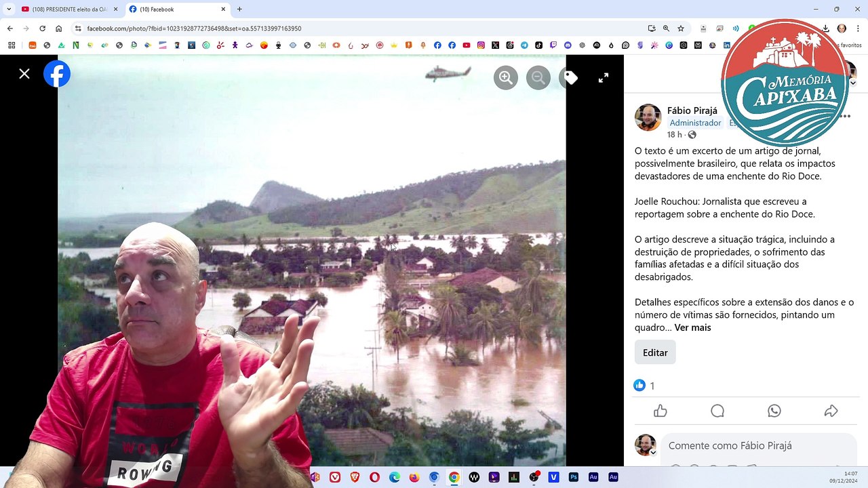The image size is (868, 488).
Task: Open the comment bubble icon
Action: pos(717,411)
